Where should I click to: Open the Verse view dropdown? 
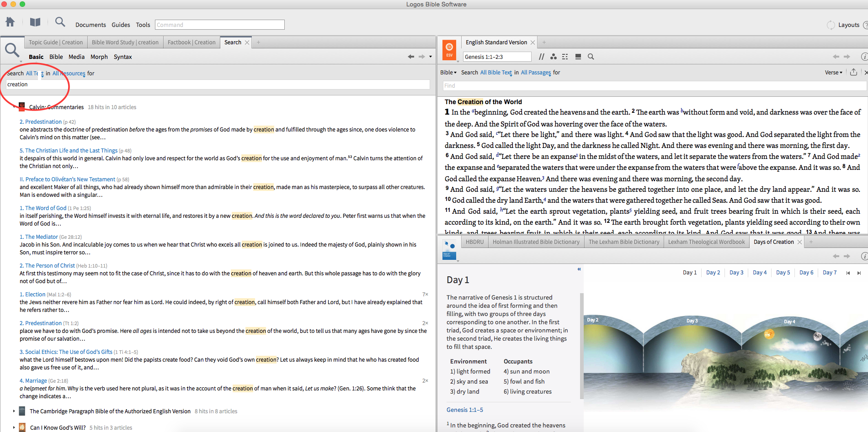[x=834, y=73]
